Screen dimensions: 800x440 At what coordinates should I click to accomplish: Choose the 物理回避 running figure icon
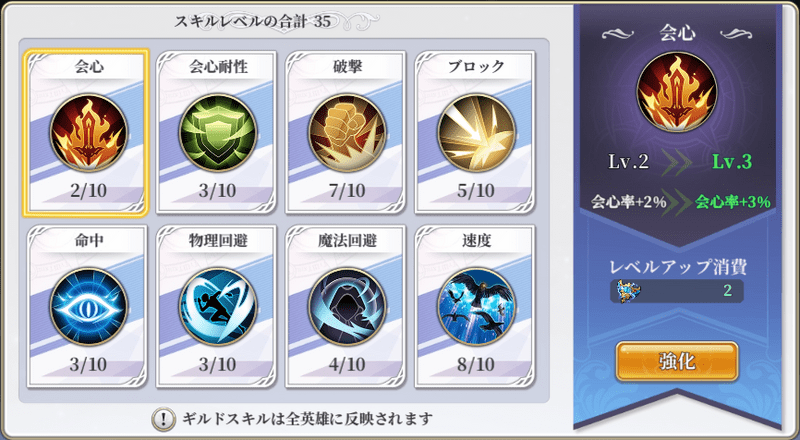(217, 307)
